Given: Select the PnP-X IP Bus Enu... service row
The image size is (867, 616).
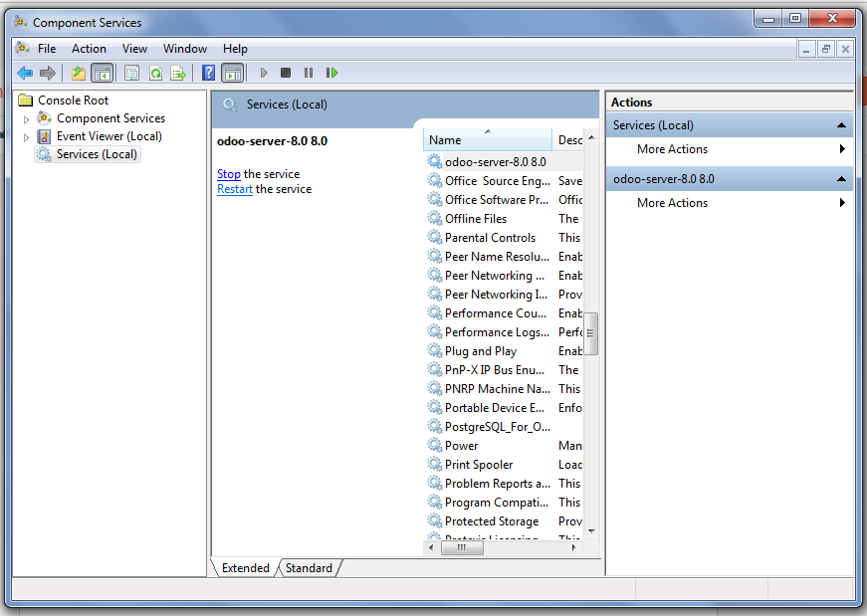Looking at the screenshot, I should [x=504, y=369].
